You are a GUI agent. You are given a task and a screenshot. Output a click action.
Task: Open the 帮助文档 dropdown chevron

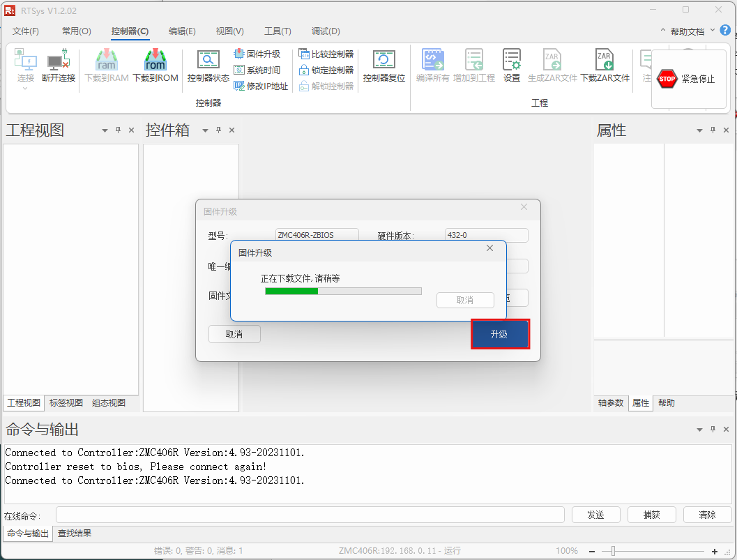[x=713, y=31]
